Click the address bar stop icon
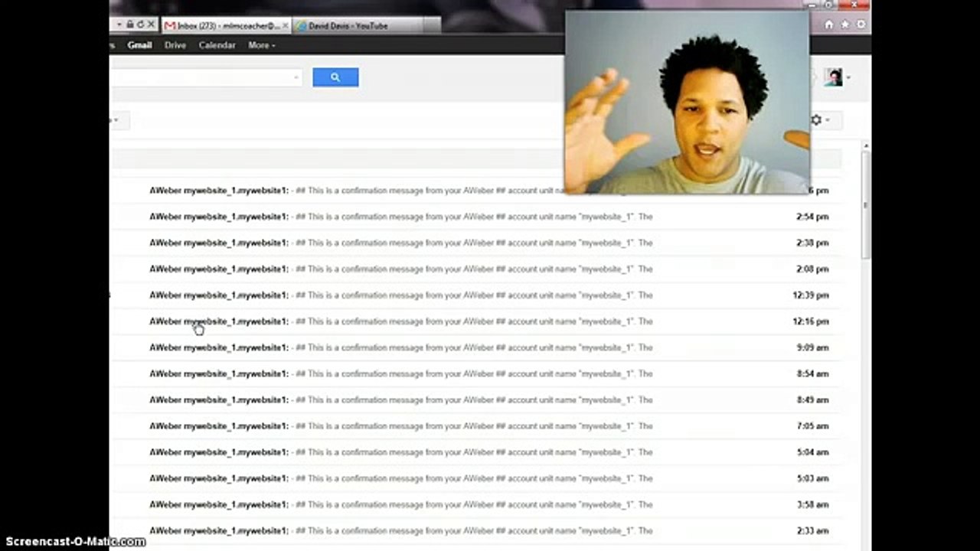 (151, 25)
